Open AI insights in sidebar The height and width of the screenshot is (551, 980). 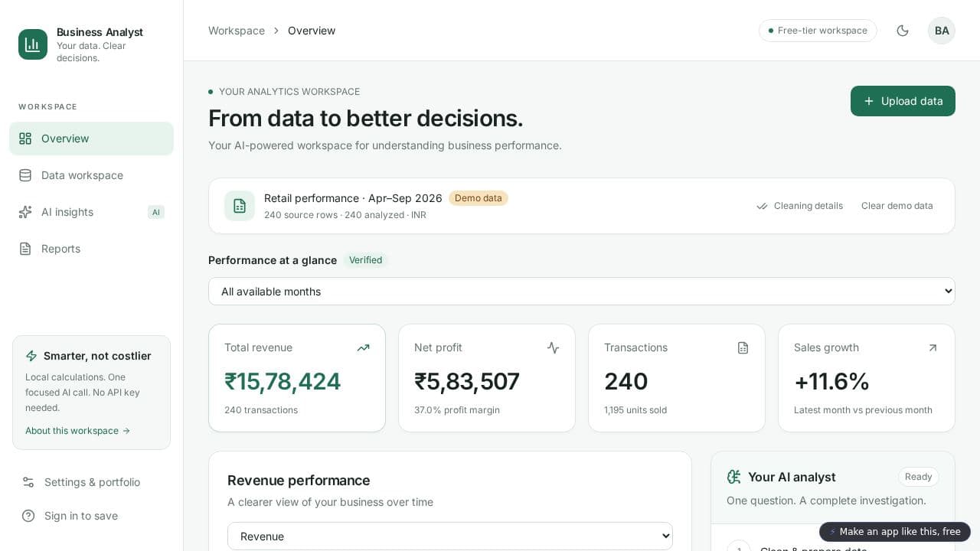click(x=91, y=212)
